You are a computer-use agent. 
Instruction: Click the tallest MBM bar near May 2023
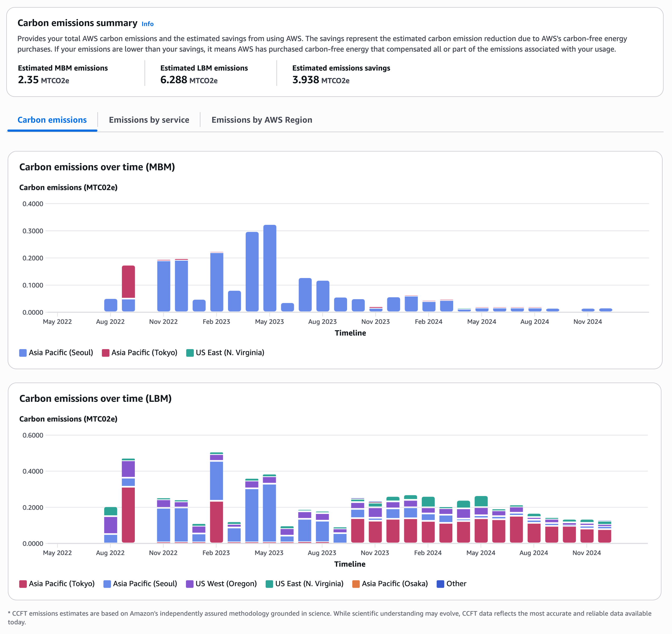point(270,268)
